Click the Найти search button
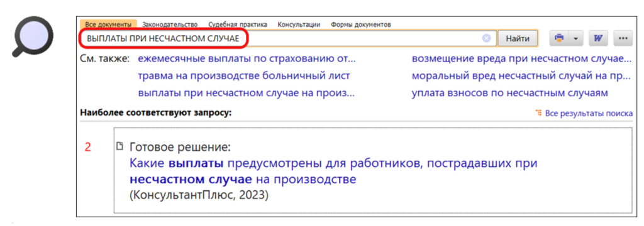 518,38
